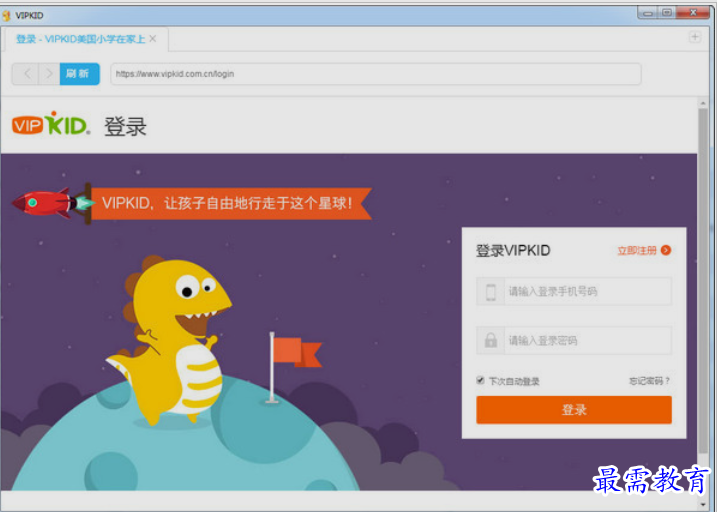Click the URL address bar
Viewport: 717px width, 512px height.
tap(375, 74)
